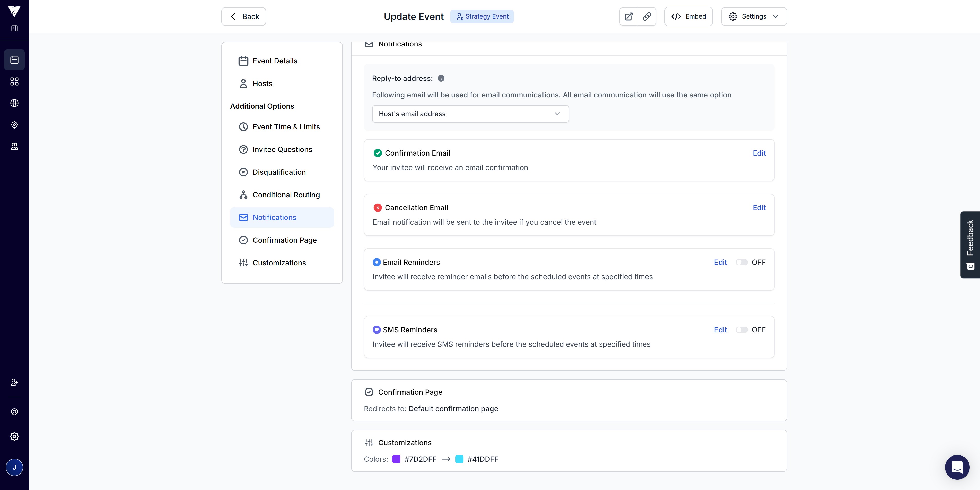Open the chat support bubble
The height and width of the screenshot is (490, 980).
coord(957,467)
